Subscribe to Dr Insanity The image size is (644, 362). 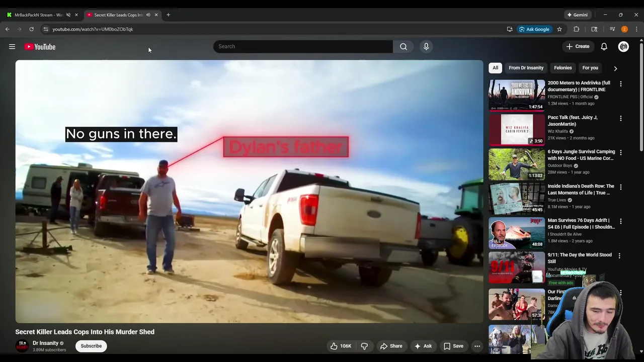pyautogui.click(x=91, y=346)
